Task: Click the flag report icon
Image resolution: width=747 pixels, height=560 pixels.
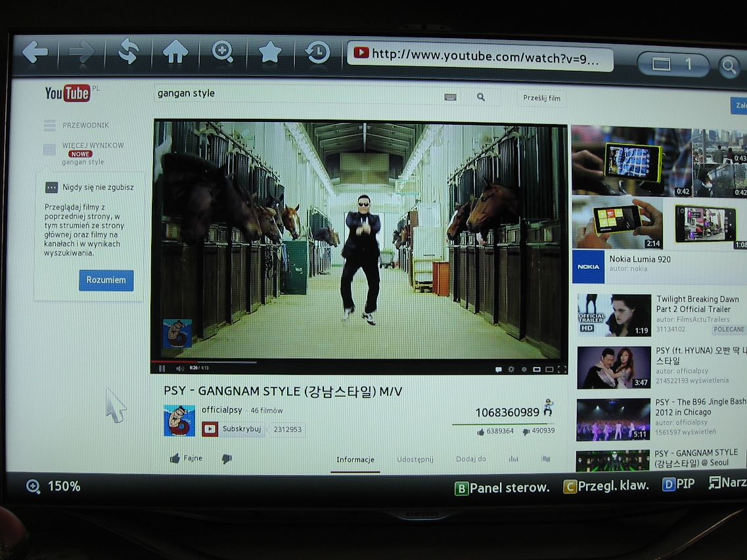Action: click(x=545, y=459)
